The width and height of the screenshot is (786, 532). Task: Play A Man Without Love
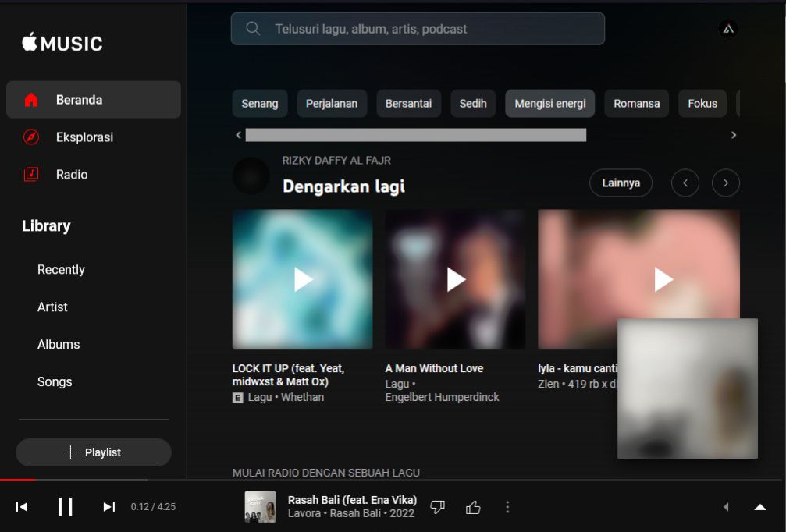pyautogui.click(x=455, y=279)
